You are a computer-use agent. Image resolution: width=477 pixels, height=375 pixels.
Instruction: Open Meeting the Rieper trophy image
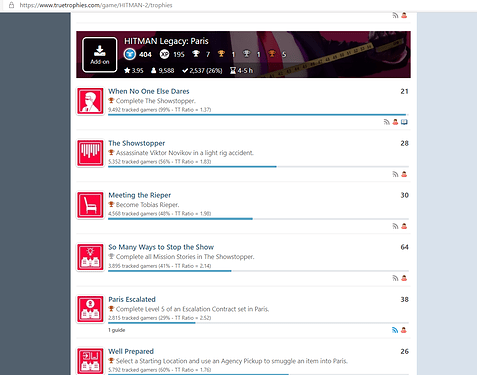coord(90,205)
